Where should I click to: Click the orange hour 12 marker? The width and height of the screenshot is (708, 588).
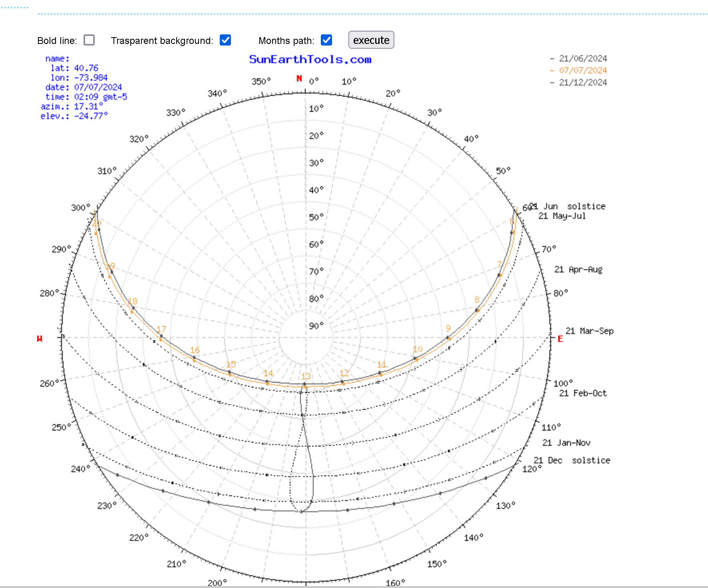pyautogui.click(x=344, y=373)
